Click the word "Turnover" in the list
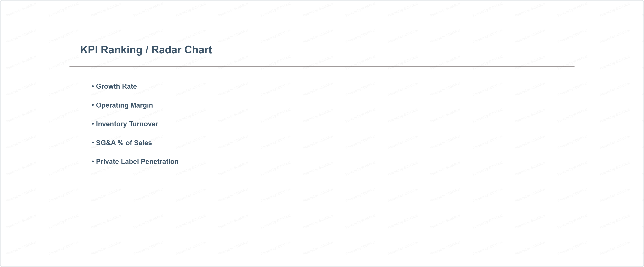Viewport: 644px width, 267px height. pyautogui.click(x=143, y=124)
